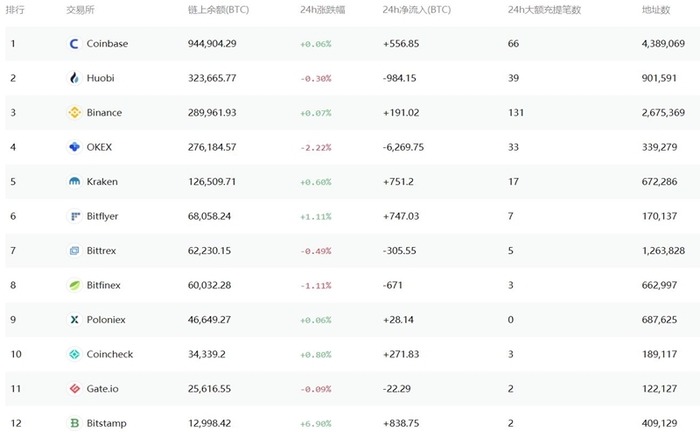Click the Bittrex logo icon
The image size is (700, 438).
(74, 250)
